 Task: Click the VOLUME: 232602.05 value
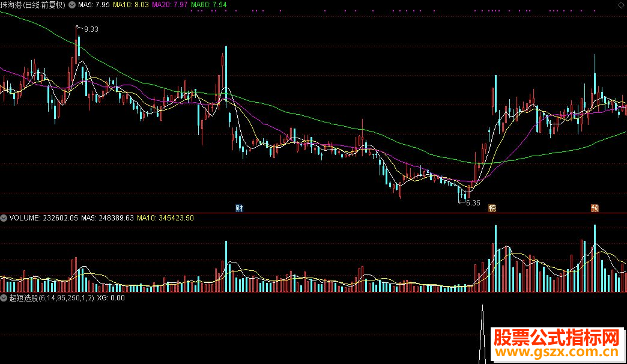click(44, 218)
